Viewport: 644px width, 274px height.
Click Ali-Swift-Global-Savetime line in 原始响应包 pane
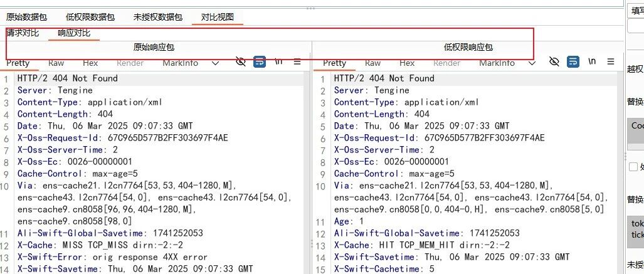pos(110,233)
